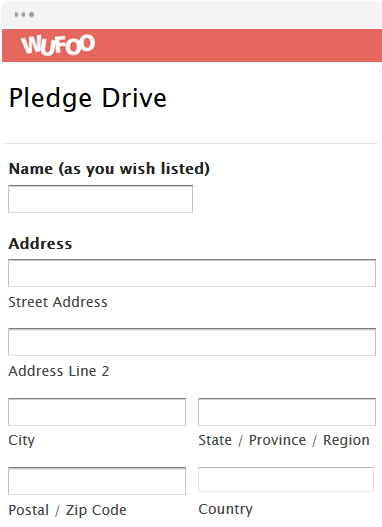Click the State / Province / Region label
The height and width of the screenshot is (527, 382).
pyautogui.click(x=284, y=440)
